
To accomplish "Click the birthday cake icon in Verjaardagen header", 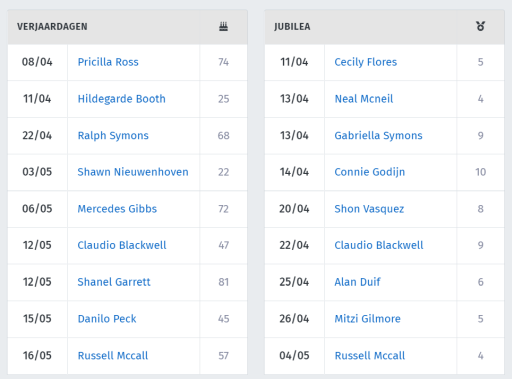I will point(223,26).
